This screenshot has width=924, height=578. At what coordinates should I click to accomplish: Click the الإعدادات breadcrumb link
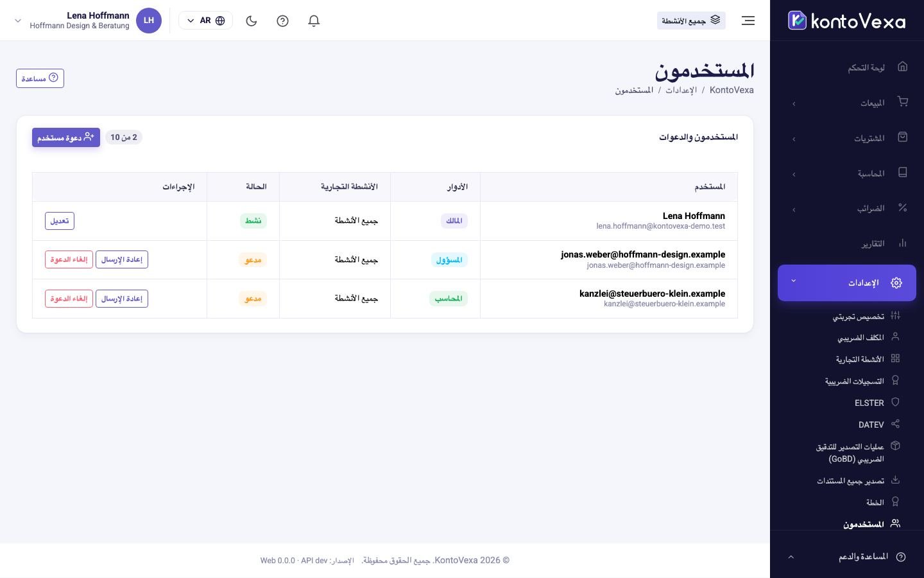click(x=681, y=90)
